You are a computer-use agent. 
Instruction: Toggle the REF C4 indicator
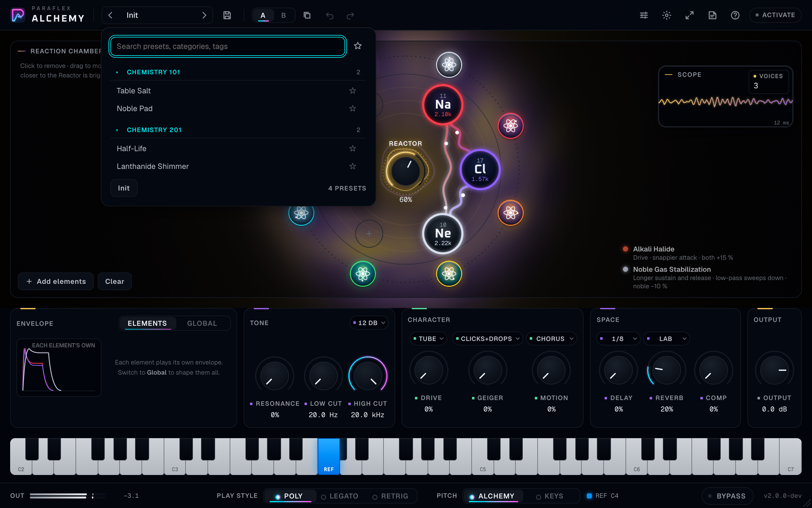[x=603, y=496]
